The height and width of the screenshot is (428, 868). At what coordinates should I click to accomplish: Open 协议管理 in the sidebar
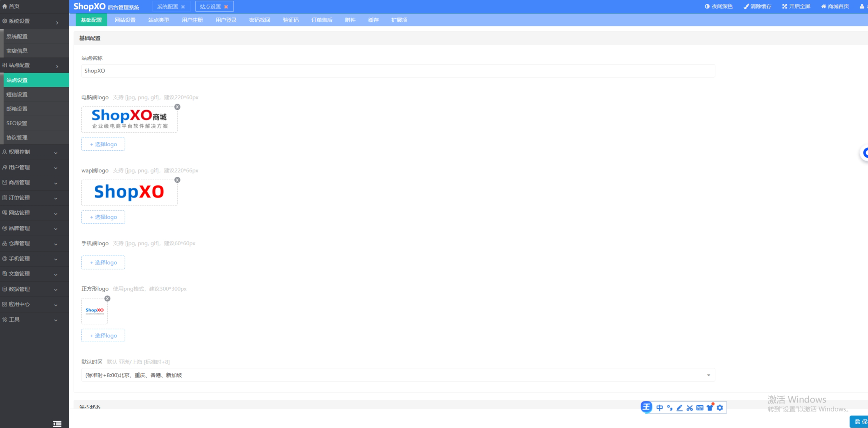click(36, 138)
